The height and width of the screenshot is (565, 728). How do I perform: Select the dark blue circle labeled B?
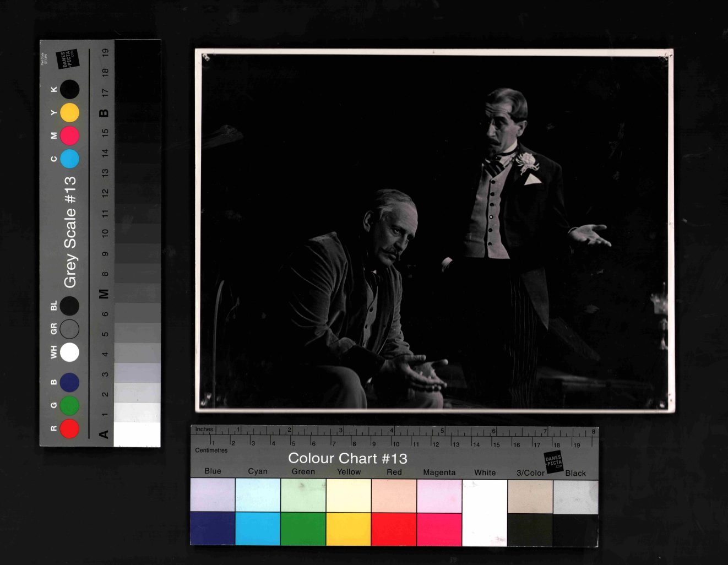pyautogui.click(x=69, y=382)
